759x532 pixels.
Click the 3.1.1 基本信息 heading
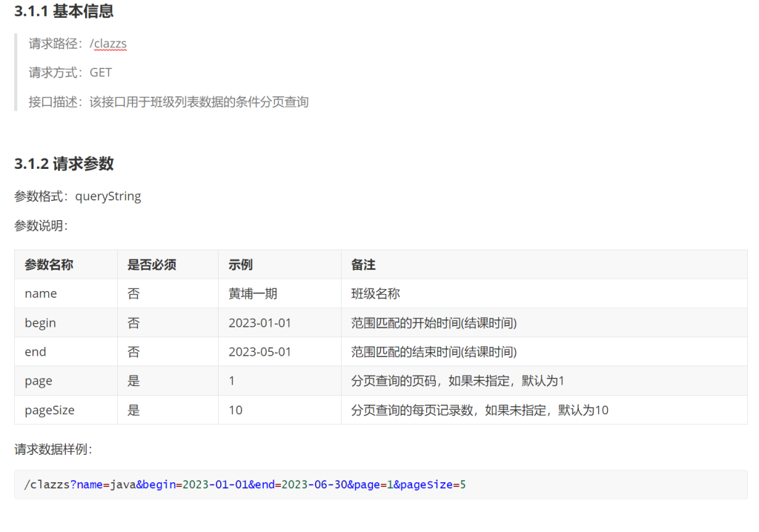[x=64, y=12]
